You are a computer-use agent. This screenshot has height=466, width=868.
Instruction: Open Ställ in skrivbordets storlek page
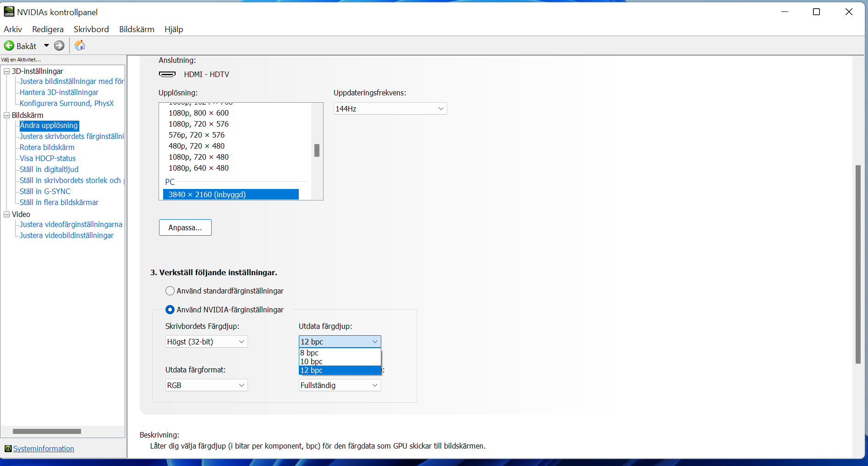(x=71, y=180)
